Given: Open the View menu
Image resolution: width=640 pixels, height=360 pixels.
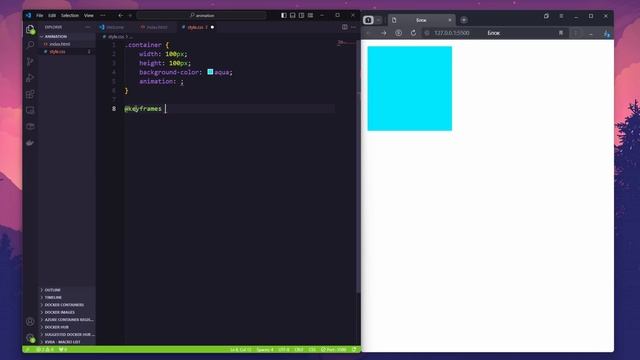Looking at the screenshot, I should pos(89,16).
